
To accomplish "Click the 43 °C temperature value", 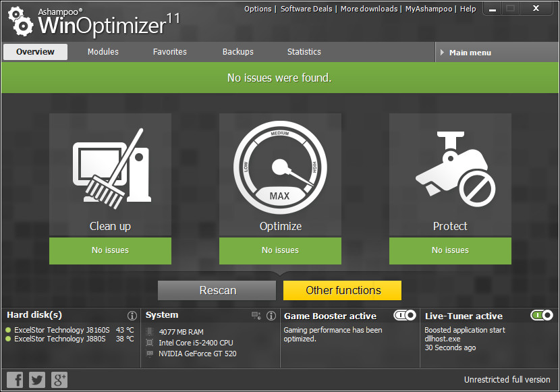I will [125, 330].
